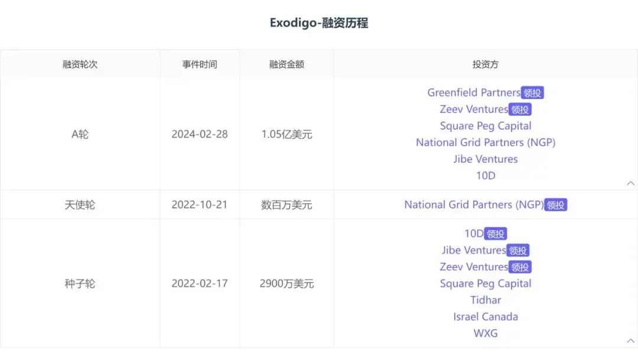638x364 pixels.
Task: Open Greenfield Partners investor link
Action: (474, 93)
